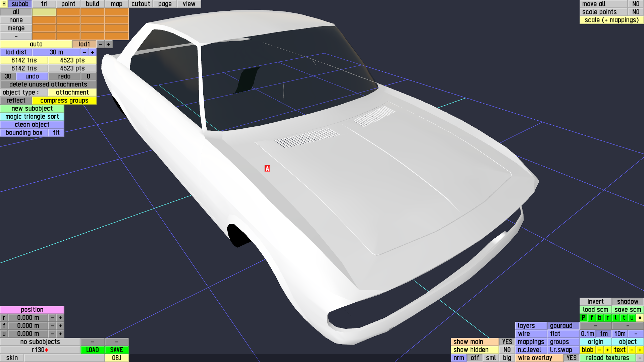Image resolution: width=644 pixels, height=362 pixels.
Task: Toggle 'show main' YES value
Action: (507, 342)
